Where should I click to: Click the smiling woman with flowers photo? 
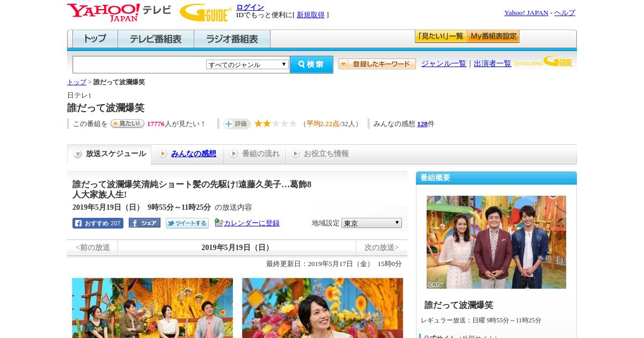click(323, 308)
